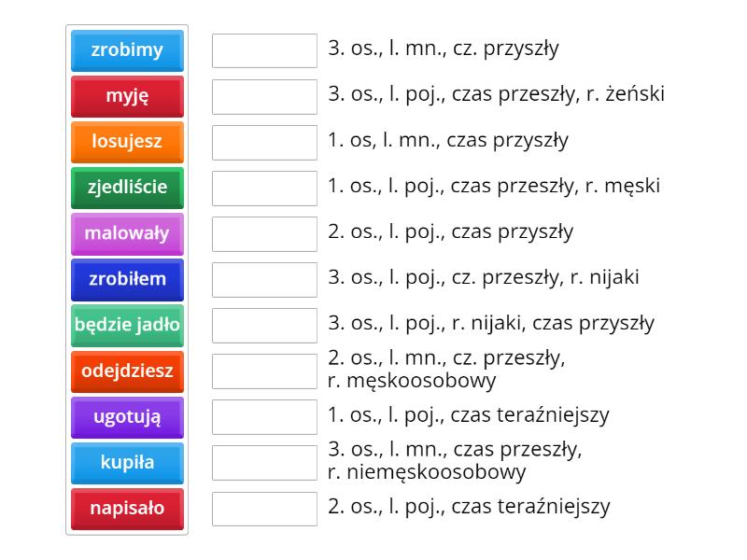The width and height of the screenshot is (747, 560).
Task: Choose the blue "zrobiłem" tile
Action: (x=127, y=279)
